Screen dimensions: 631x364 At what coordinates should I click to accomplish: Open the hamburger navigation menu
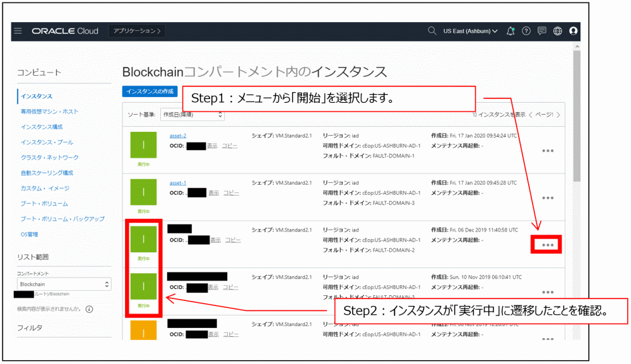coord(18,30)
